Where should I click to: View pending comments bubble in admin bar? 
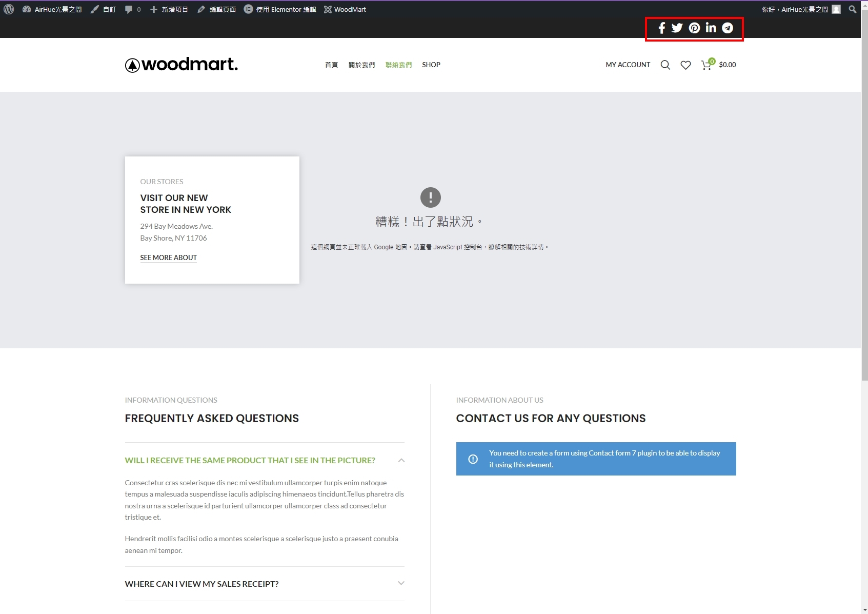coord(133,9)
